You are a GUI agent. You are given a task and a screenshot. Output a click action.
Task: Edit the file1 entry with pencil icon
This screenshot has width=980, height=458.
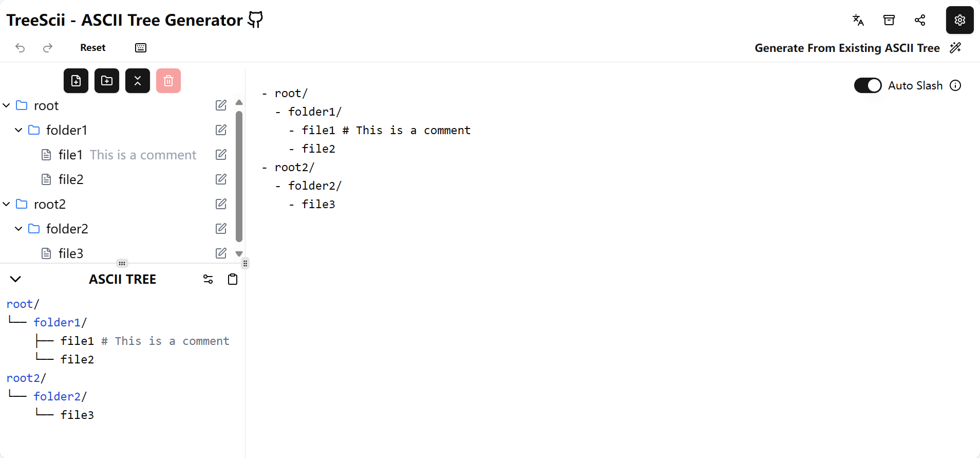click(x=221, y=155)
